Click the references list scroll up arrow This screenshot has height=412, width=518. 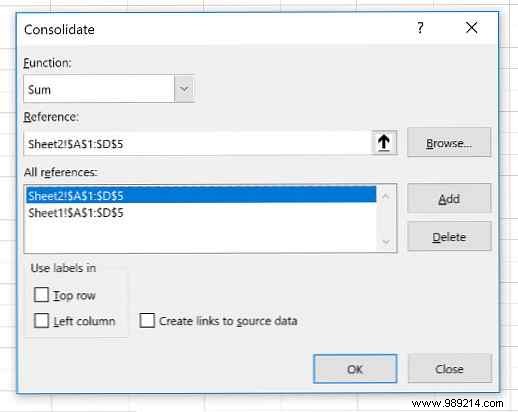pos(386,196)
